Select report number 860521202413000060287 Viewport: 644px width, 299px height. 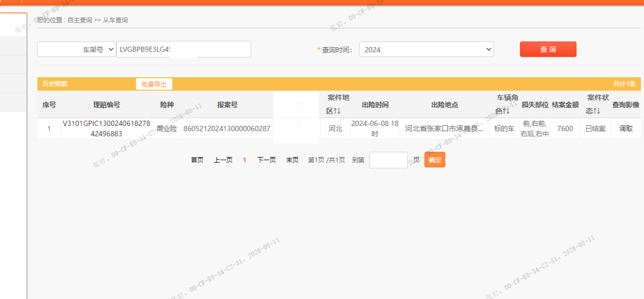point(227,129)
